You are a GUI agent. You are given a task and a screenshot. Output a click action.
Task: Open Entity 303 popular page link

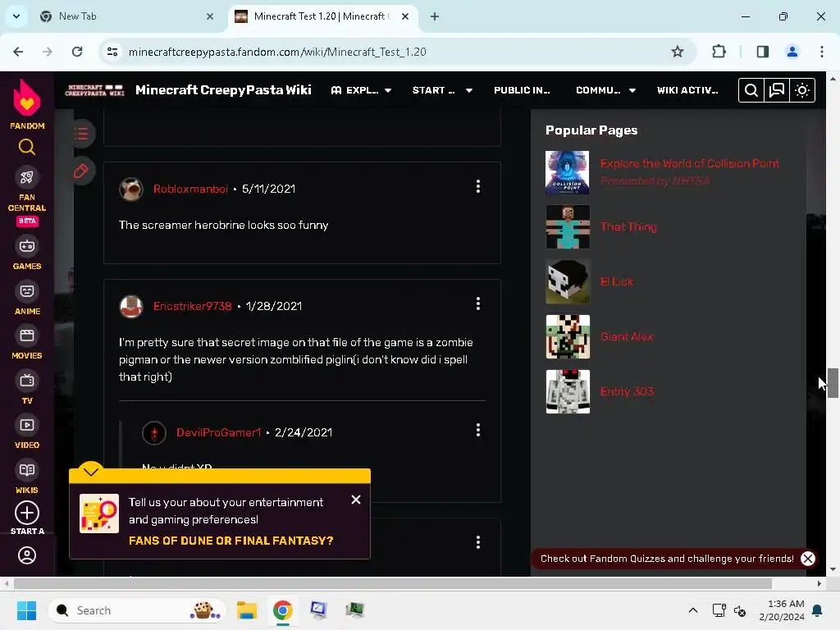[x=627, y=391]
